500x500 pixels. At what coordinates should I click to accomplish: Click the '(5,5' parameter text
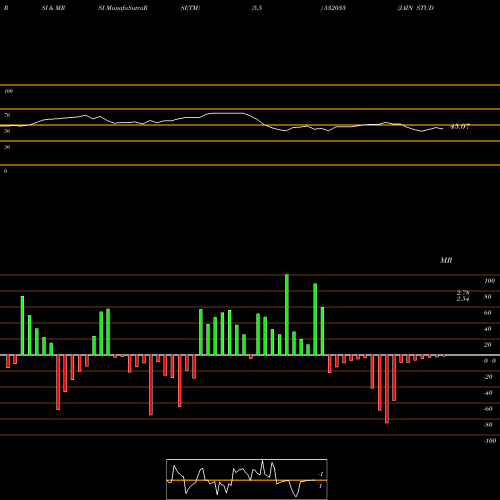[257, 8]
